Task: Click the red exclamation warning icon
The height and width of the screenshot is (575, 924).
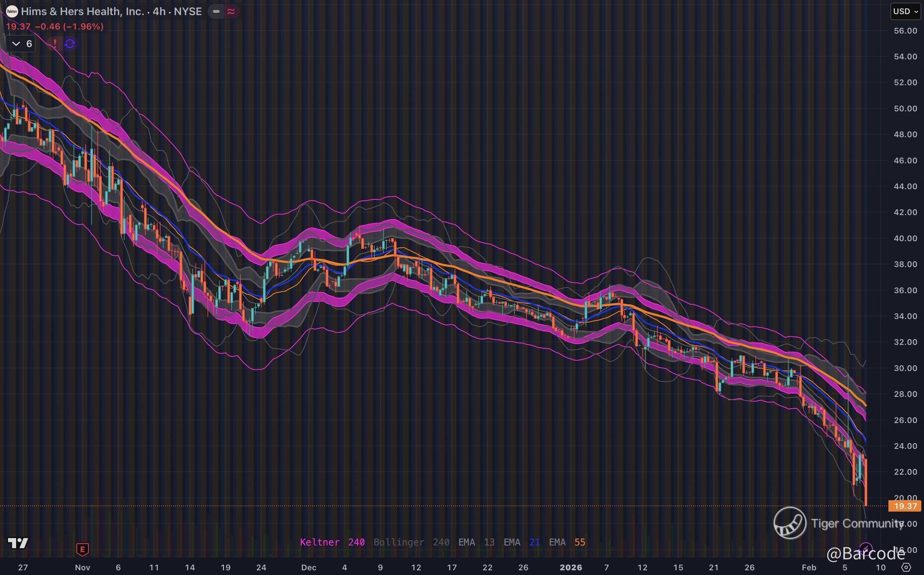Action: point(55,43)
